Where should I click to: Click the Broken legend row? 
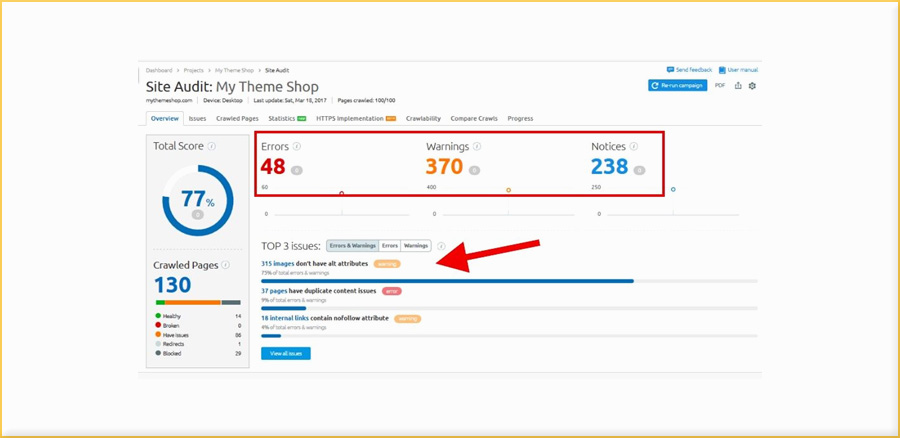click(x=198, y=325)
